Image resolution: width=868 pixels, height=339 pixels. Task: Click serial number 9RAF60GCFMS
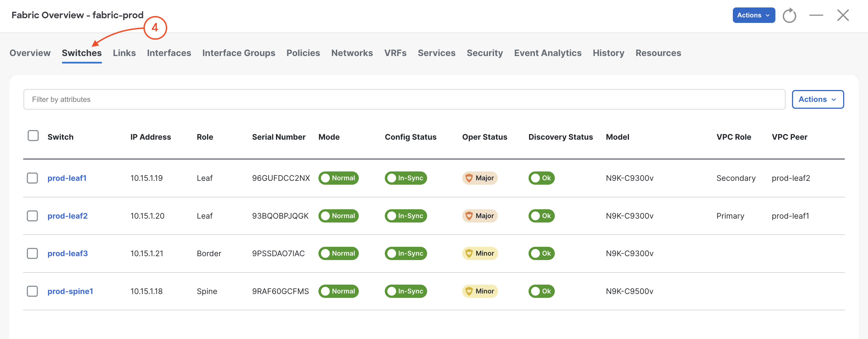coord(280,291)
